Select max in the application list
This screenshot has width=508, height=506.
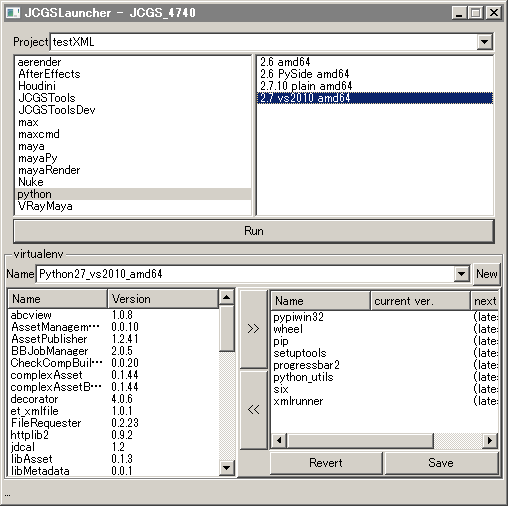point(133,122)
